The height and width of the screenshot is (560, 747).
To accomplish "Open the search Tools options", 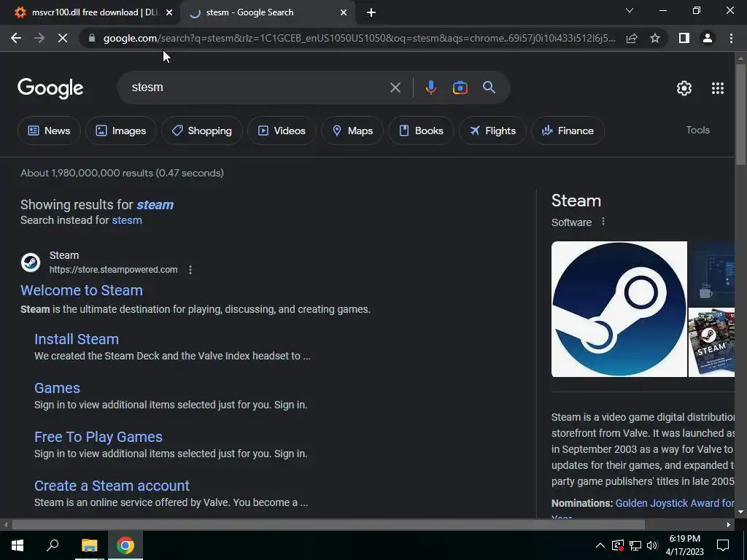I will [697, 130].
